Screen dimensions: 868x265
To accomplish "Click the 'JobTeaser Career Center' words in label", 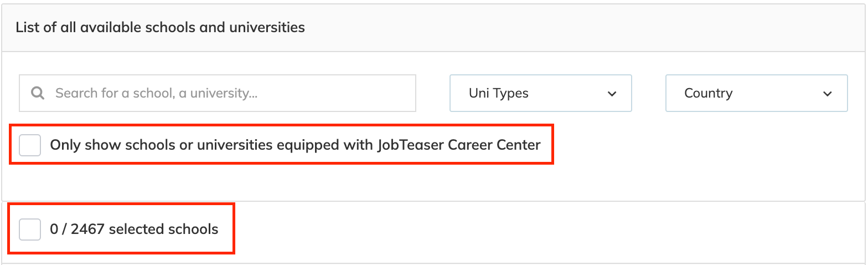I will point(459,145).
